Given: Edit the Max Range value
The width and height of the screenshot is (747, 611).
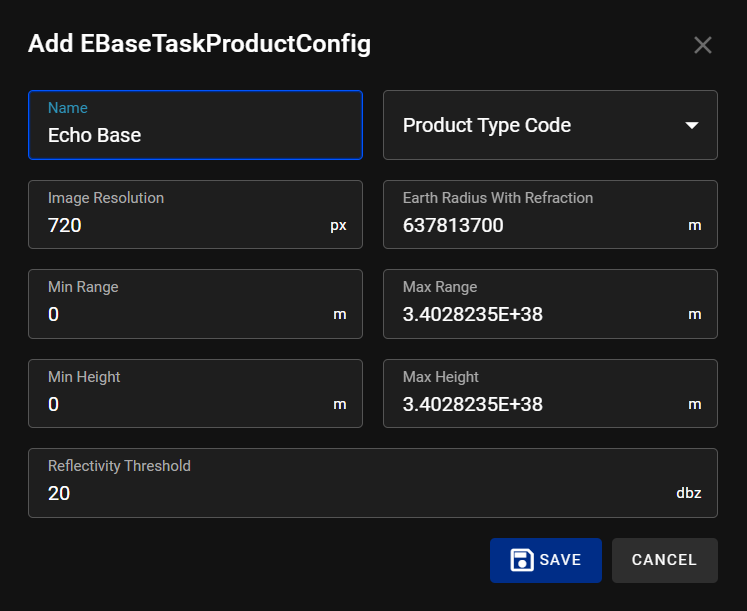Looking at the screenshot, I should [x=535, y=315].
